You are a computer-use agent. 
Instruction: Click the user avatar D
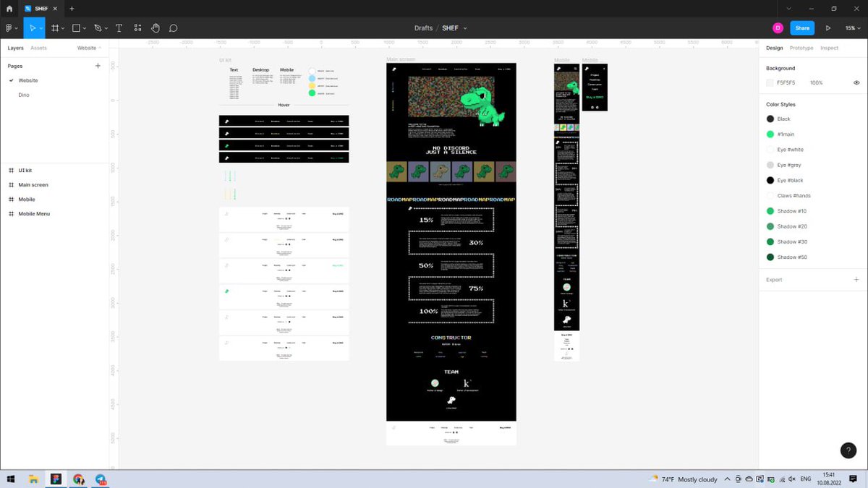778,27
